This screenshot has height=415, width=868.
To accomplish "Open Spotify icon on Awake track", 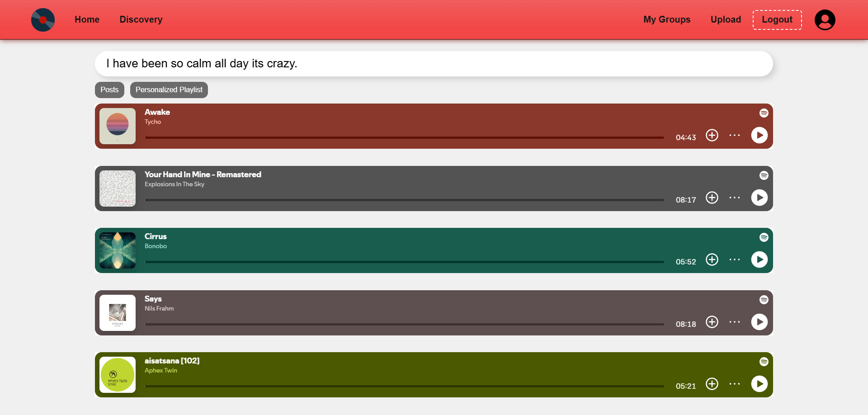I will pos(764,113).
